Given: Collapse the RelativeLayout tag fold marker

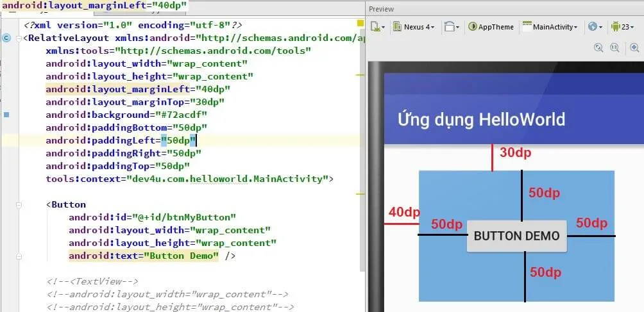Looking at the screenshot, I should pos(19,38).
